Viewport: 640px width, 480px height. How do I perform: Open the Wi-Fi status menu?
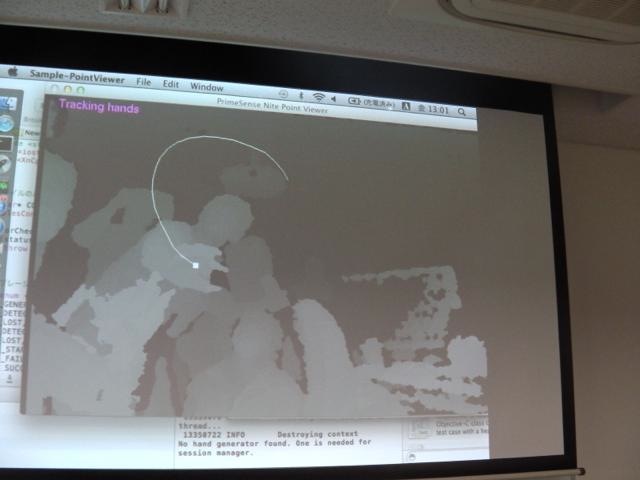coord(318,97)
